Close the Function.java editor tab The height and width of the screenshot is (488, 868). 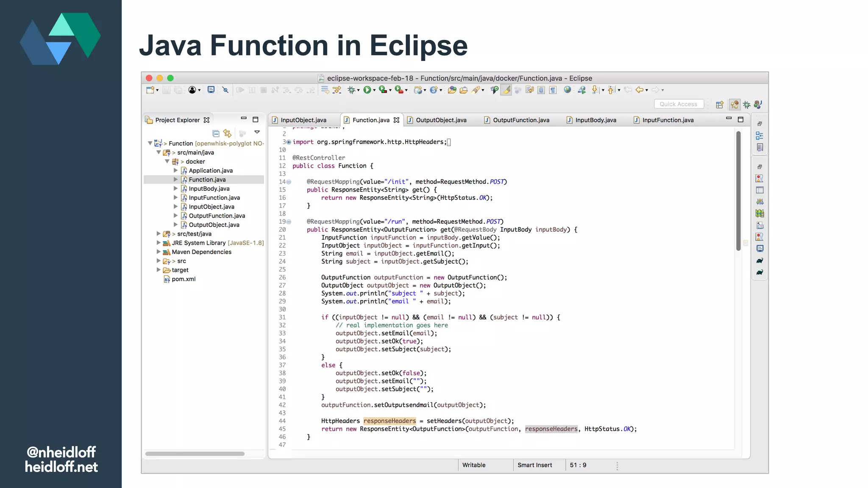[396, 120]
